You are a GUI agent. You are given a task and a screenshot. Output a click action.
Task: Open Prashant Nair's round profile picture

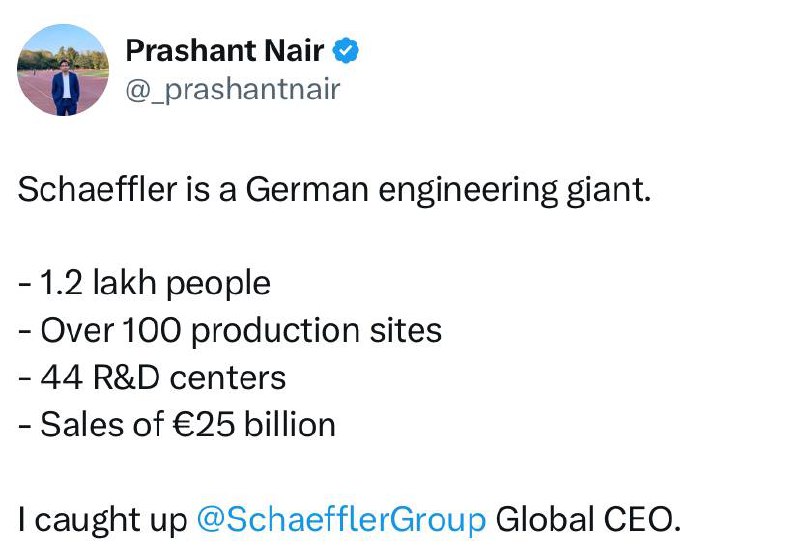63,70
